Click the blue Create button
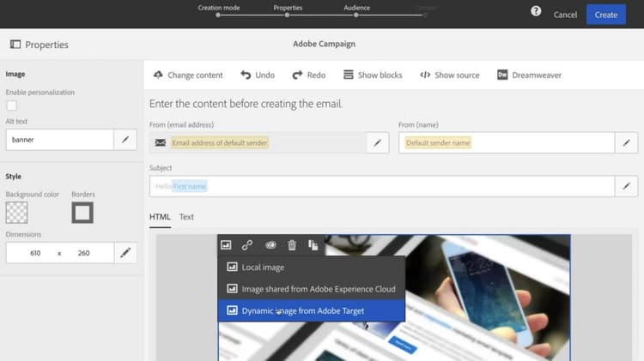 pyautogui.click(x=606, y=15)
